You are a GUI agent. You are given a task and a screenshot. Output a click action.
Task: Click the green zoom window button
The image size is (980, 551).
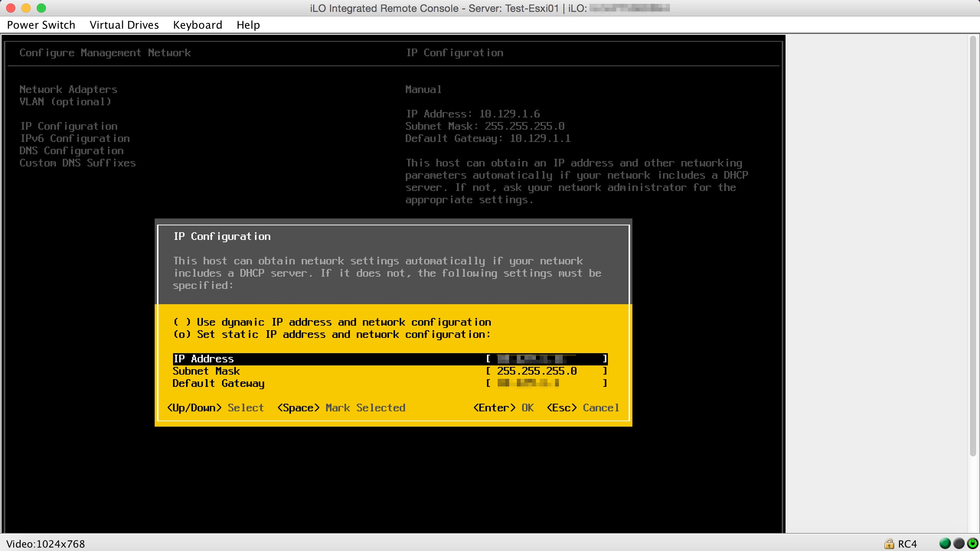41,8
